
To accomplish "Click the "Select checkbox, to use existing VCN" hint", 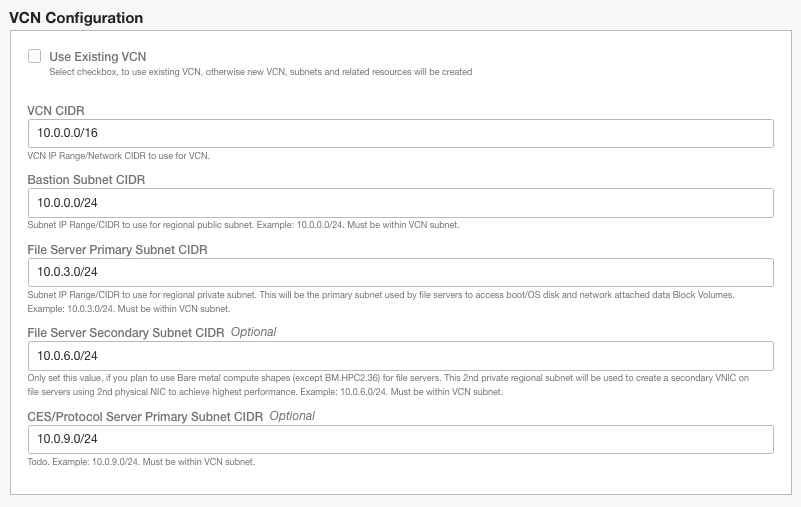I will click(x=260, y=72).
